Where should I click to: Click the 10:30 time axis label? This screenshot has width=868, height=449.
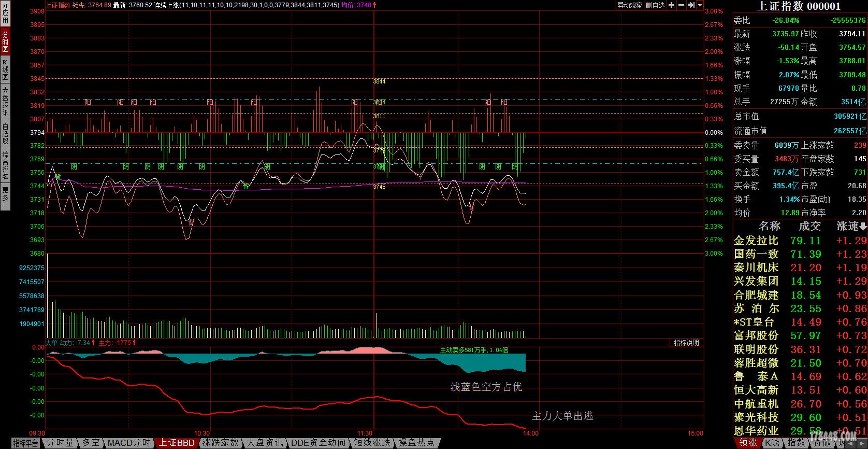[x=202, y=433]
